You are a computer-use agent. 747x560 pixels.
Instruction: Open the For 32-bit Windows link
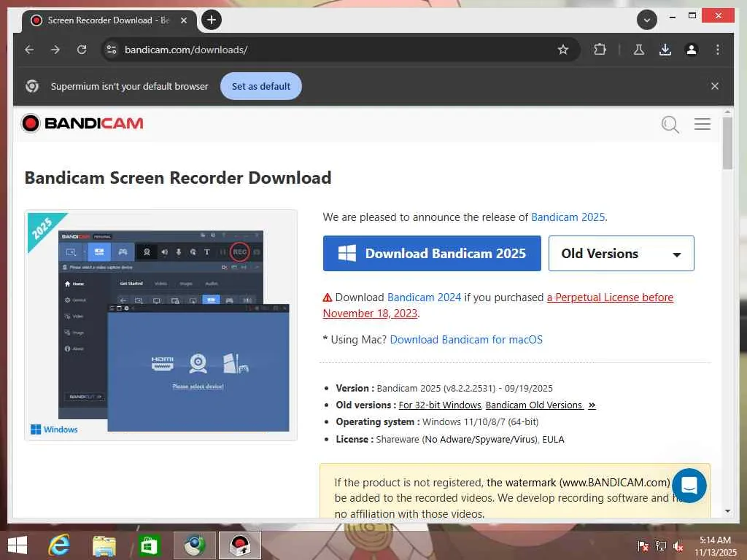(440, 405)
